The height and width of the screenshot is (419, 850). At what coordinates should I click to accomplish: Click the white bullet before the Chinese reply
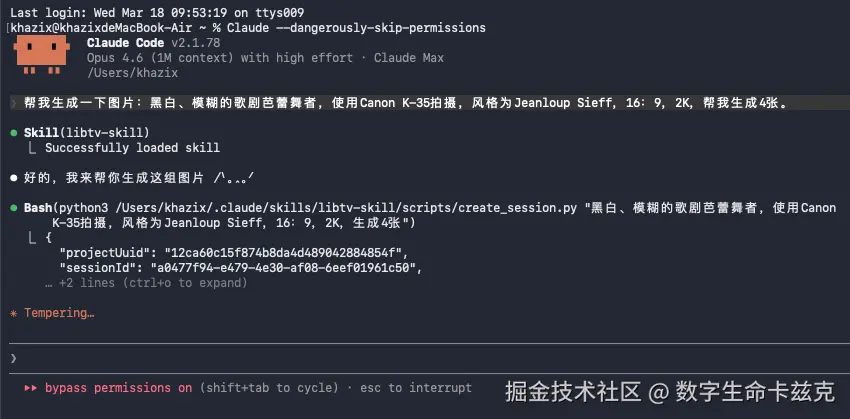point(13,178)
